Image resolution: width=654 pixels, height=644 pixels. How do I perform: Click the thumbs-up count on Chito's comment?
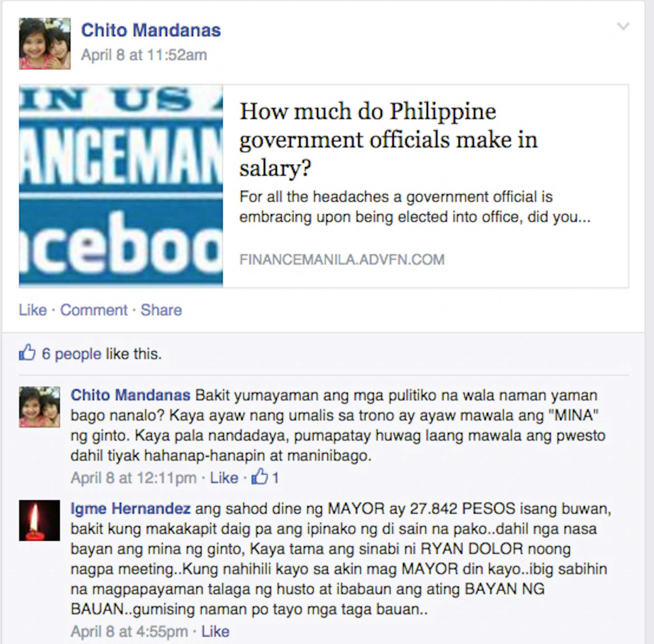(x=265, y=477)
